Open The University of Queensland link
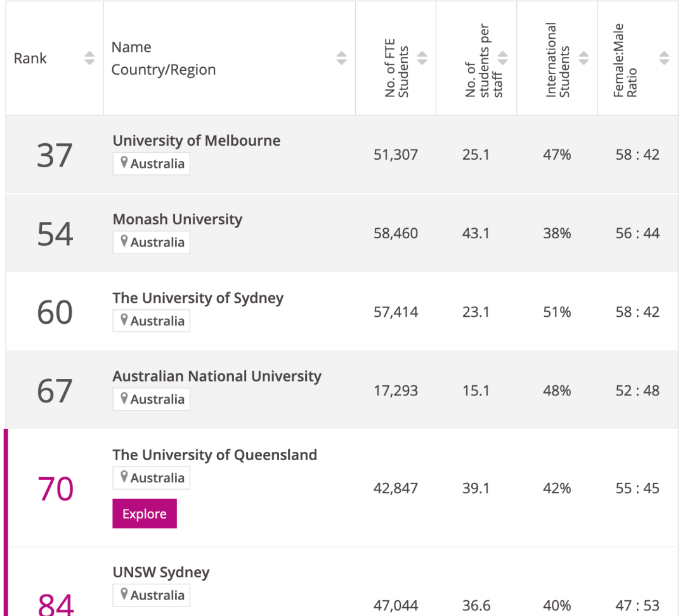 [214, 455]
